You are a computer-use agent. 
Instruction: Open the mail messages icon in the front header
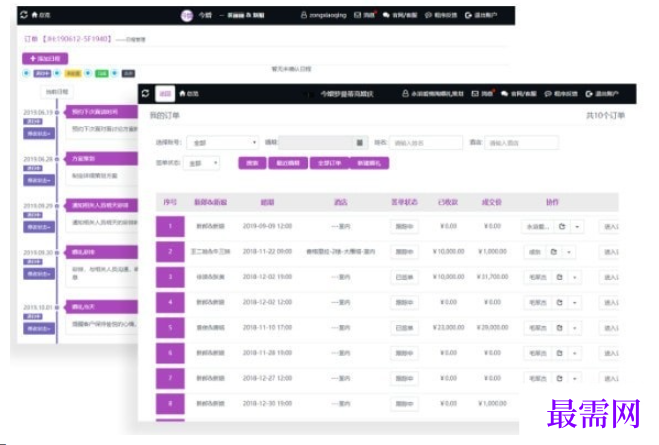475,94
